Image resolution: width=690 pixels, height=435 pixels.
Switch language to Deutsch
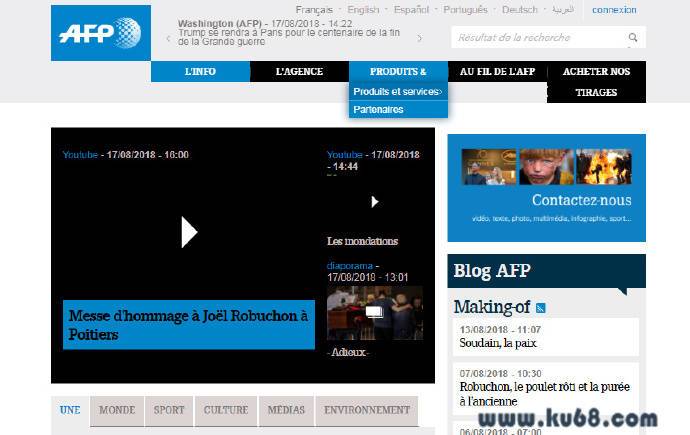pos(520,10)
